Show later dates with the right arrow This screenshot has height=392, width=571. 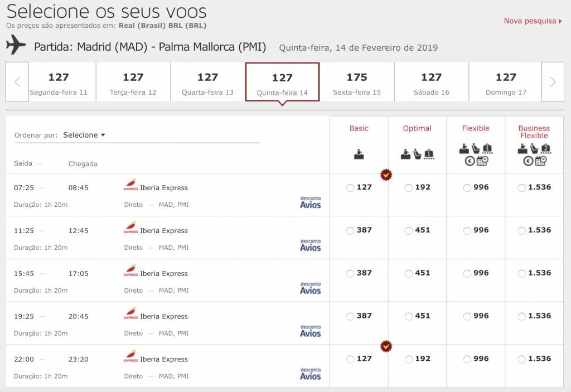(x=553, y=82)
